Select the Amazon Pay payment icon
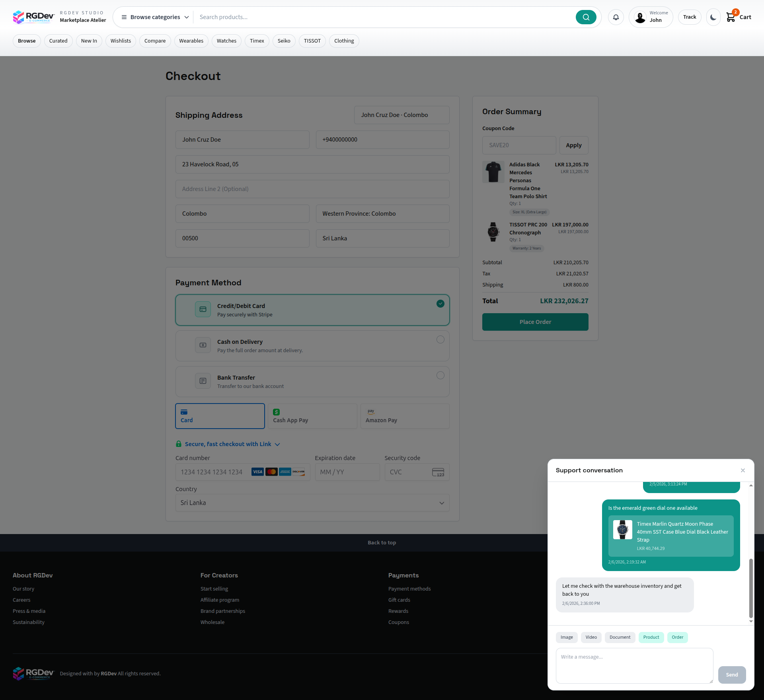 point(370,411)
